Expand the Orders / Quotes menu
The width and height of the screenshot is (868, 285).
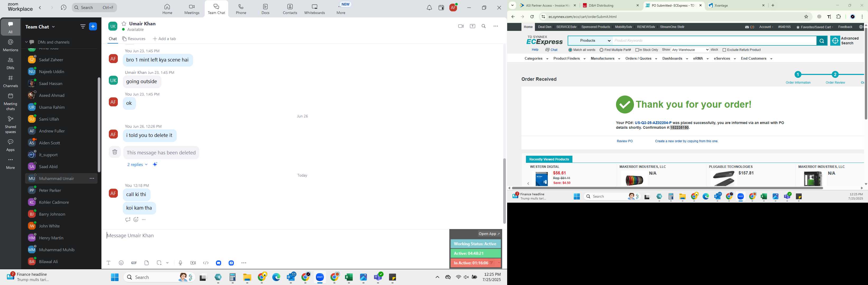641,59
